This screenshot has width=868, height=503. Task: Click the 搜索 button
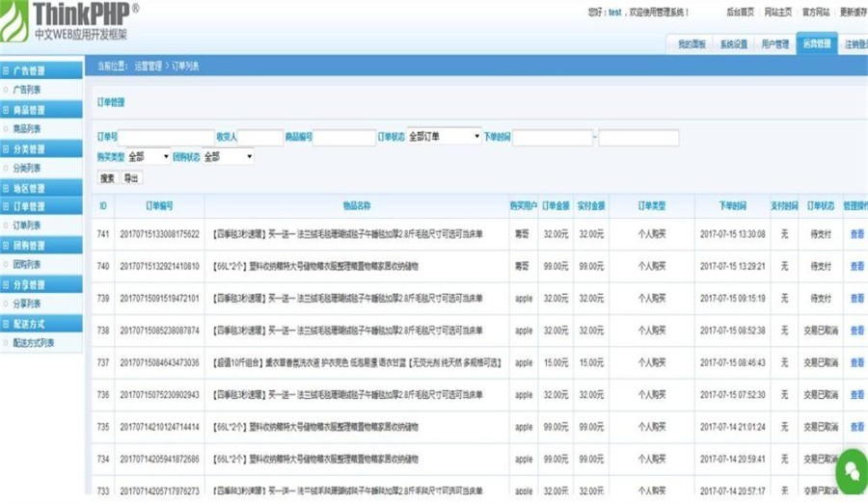[x=107, y=177]
